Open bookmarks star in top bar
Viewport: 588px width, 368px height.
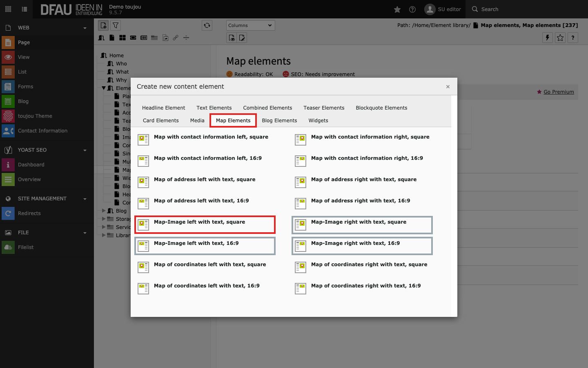pos(397,9)
